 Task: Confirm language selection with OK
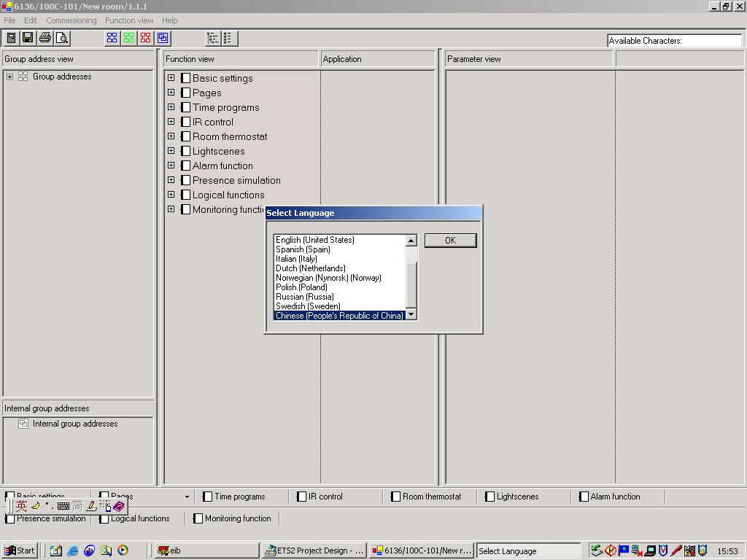coord(450,241)
